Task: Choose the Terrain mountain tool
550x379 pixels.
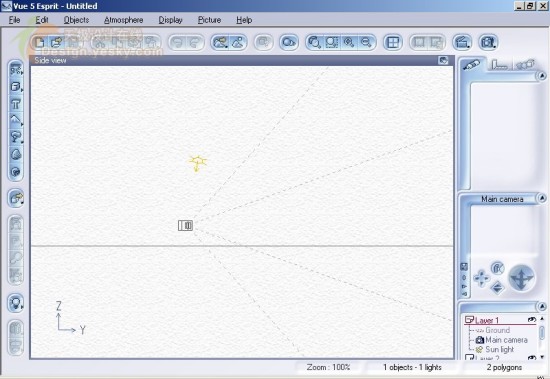Action: (x=16, y=120)
